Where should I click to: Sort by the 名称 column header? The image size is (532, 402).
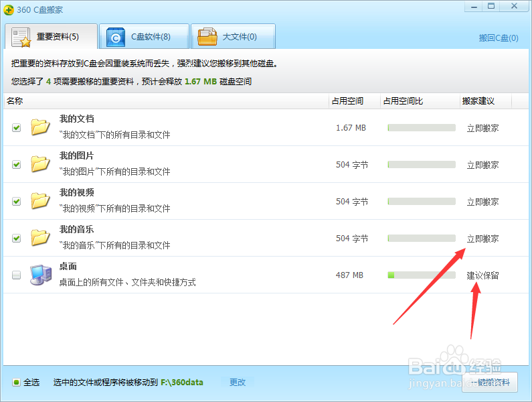166,101
